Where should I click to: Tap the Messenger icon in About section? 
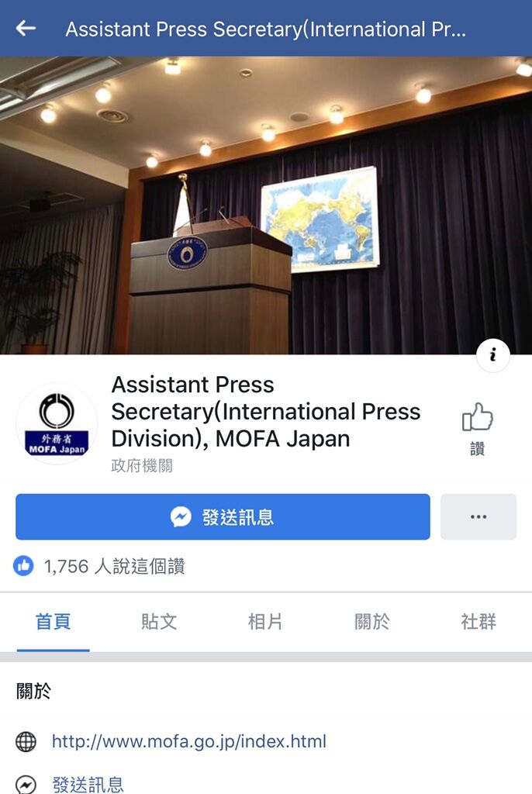[26, 785]
